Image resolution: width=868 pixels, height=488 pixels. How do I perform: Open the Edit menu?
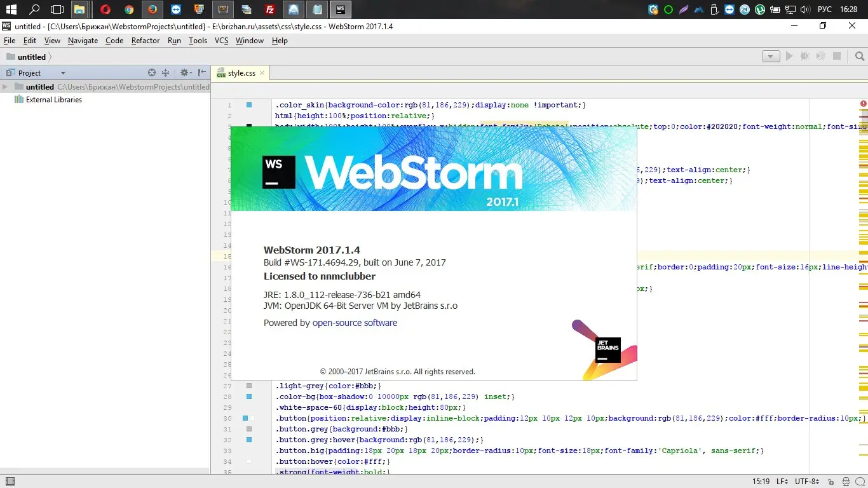point(30,41)
